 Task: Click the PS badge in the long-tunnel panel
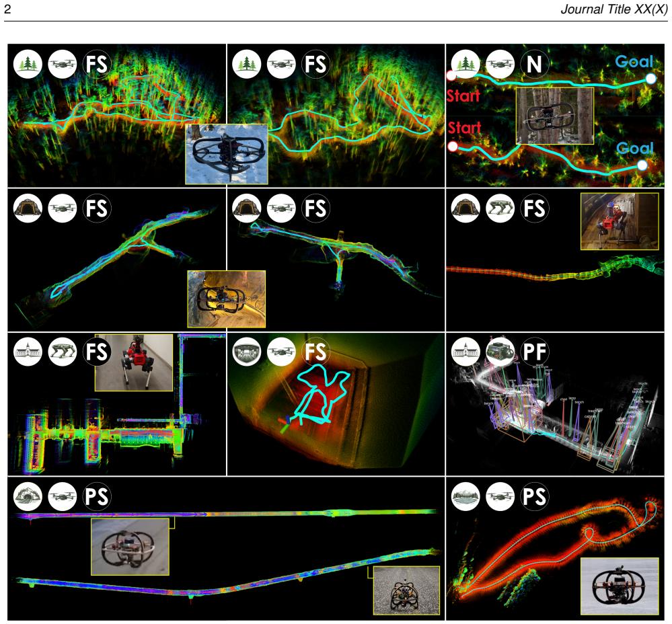97,496
